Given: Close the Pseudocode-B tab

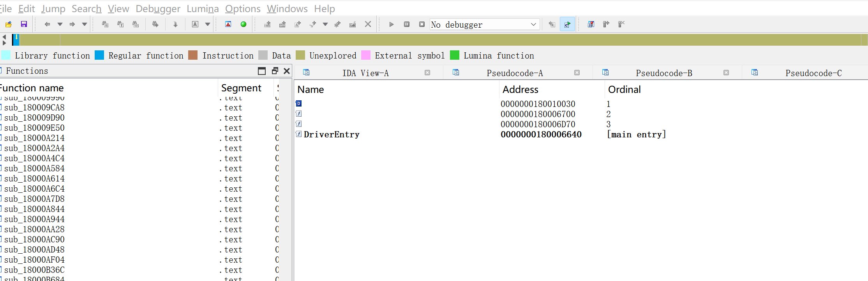Looking at the screenshot, I should (726, 73).
